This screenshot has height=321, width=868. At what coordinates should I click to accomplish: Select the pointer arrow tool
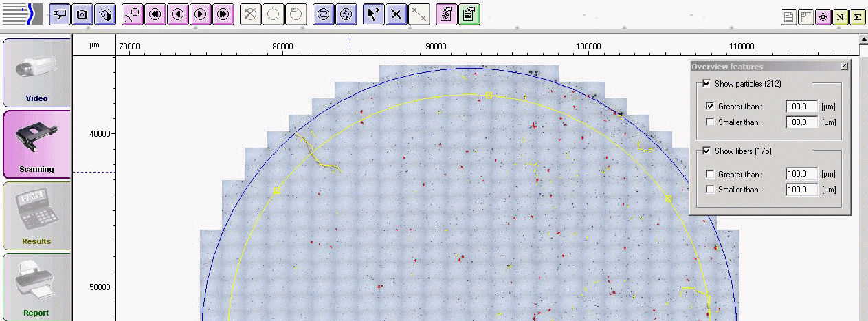373,14
